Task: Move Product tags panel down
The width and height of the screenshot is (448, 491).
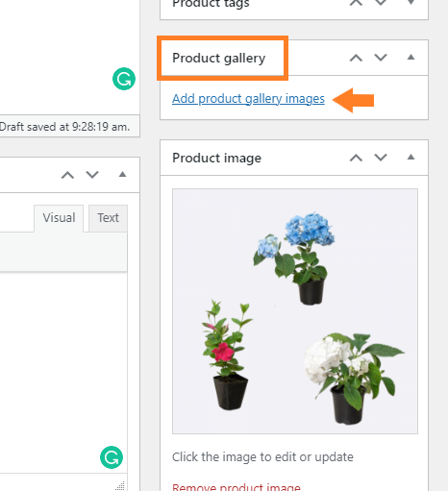Action: (x=381, y=3)
